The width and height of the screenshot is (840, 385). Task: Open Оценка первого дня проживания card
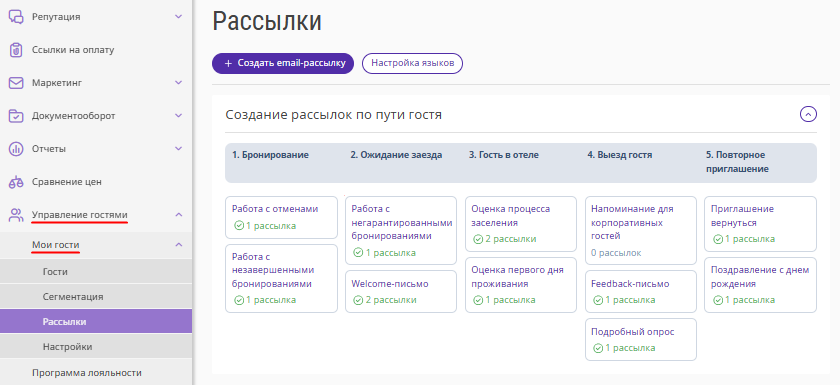tap(521, 285)
